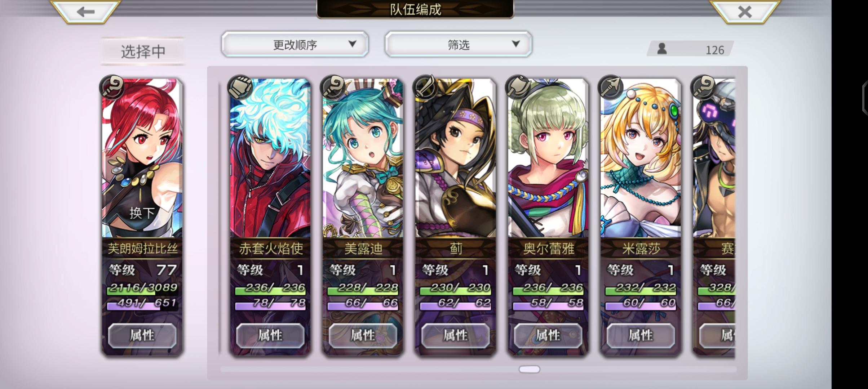The width and height of the screenshot is (868, 389).
Task: Click the horizontal scrollbar handle
Action: click(x=529, y=369)
